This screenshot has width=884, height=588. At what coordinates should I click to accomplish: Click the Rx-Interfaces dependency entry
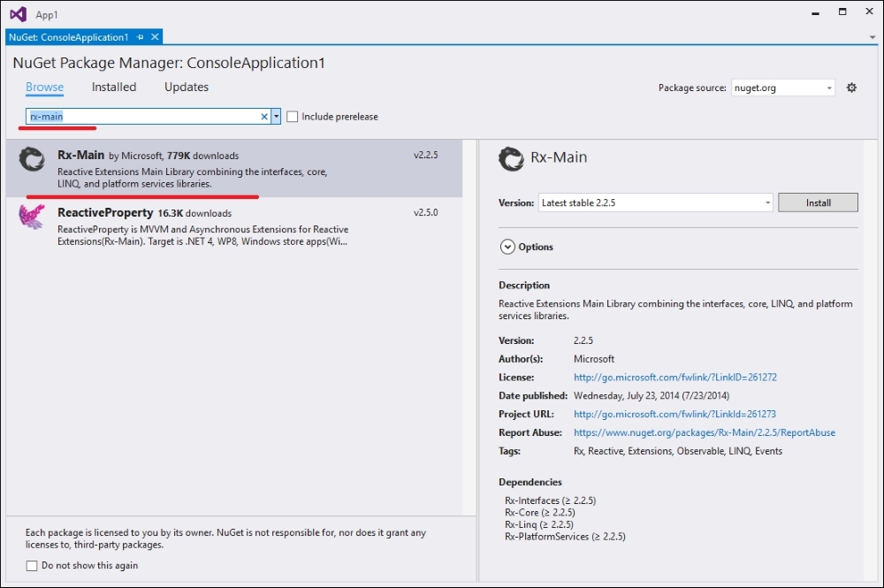(550, 500)
